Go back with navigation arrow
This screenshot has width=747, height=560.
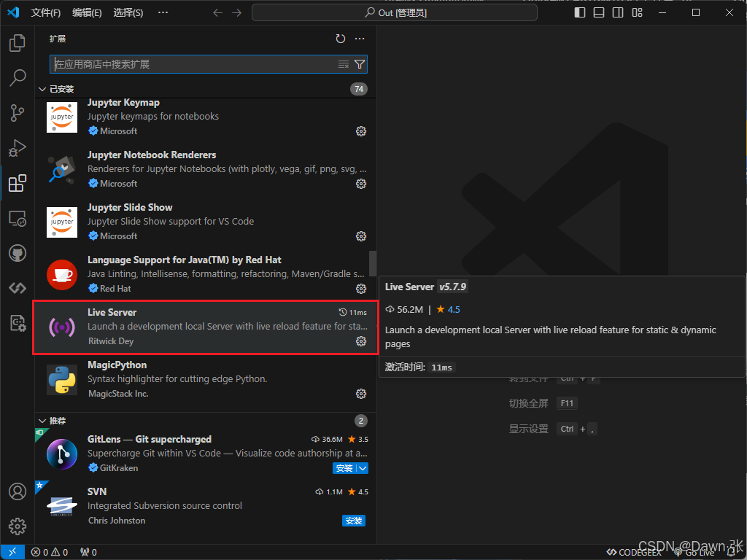pyautogui.click(x=217, y=13)
